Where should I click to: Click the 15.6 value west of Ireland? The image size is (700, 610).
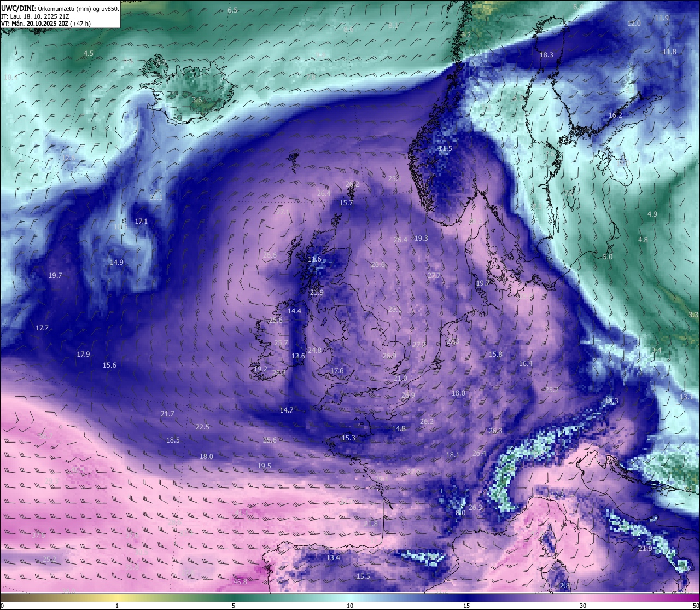tap(109, 365)
